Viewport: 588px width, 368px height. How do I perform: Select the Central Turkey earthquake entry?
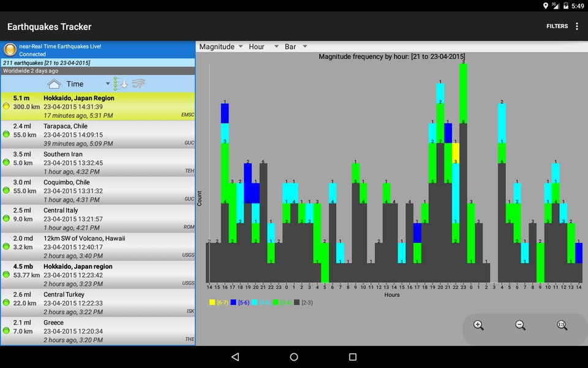click(x=98, y=303)
